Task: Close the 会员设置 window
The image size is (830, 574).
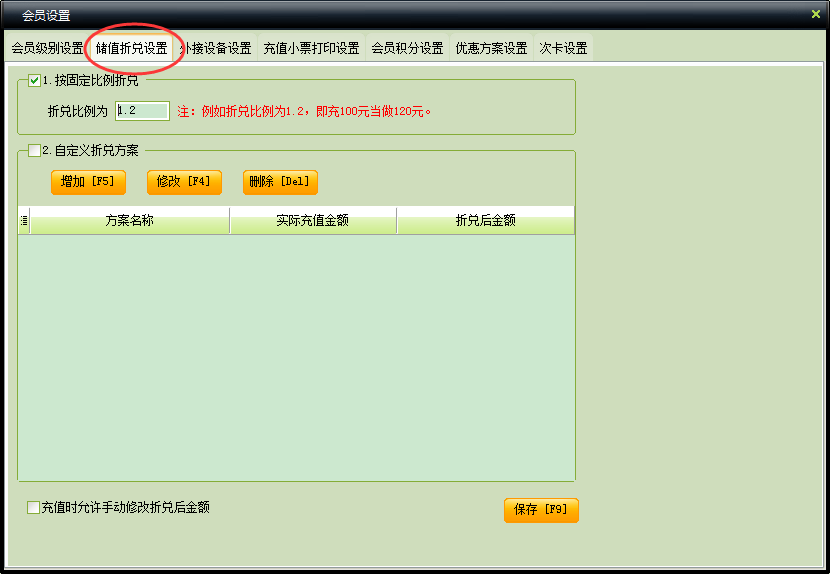Action: pos(816,14)
